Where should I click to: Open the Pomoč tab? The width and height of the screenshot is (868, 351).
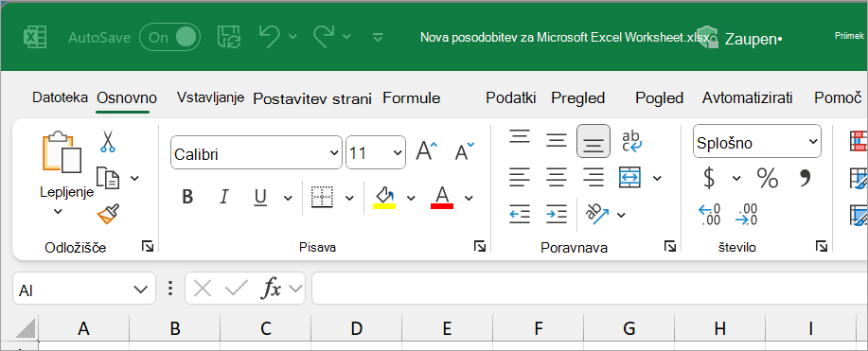tap(838, 98)
